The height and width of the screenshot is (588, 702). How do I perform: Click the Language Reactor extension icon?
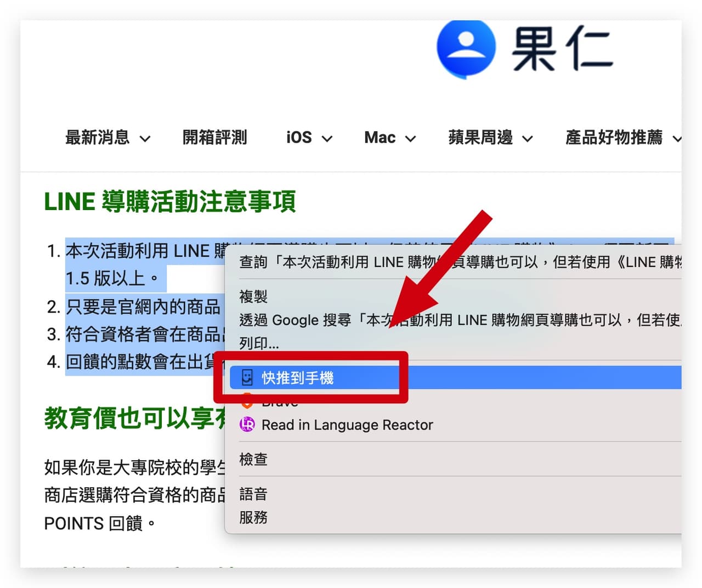point(247,425)
